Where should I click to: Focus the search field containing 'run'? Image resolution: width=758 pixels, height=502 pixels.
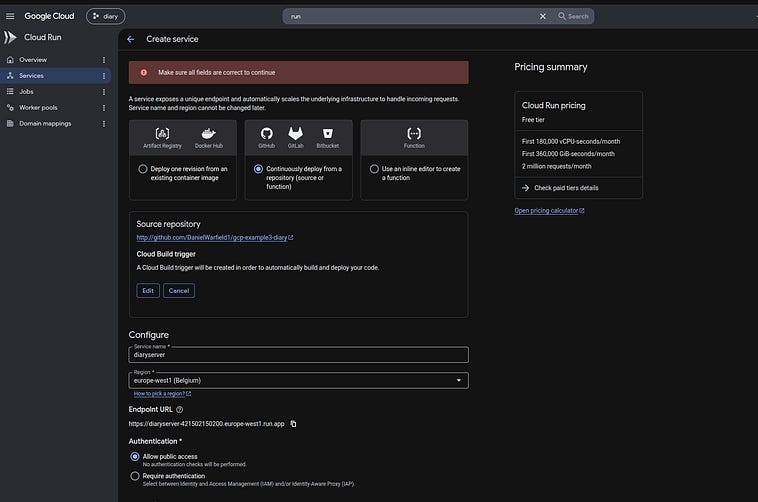click(411, 16)
